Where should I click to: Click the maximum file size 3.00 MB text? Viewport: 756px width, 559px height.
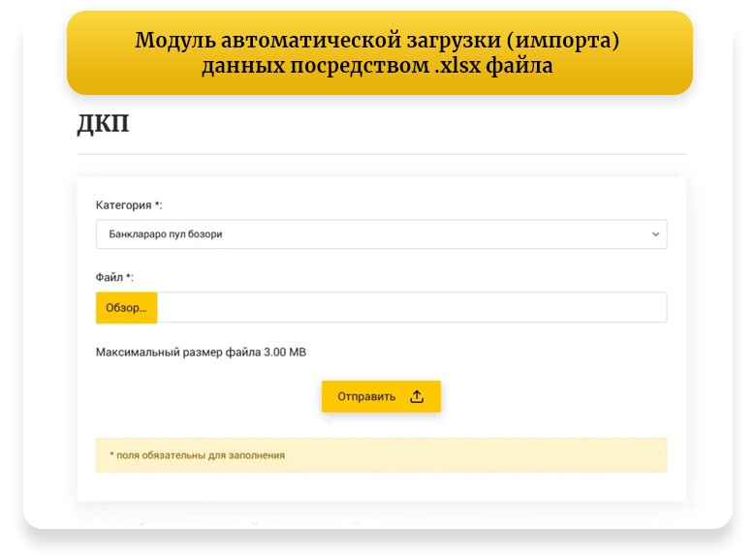(x=201, y=353)
